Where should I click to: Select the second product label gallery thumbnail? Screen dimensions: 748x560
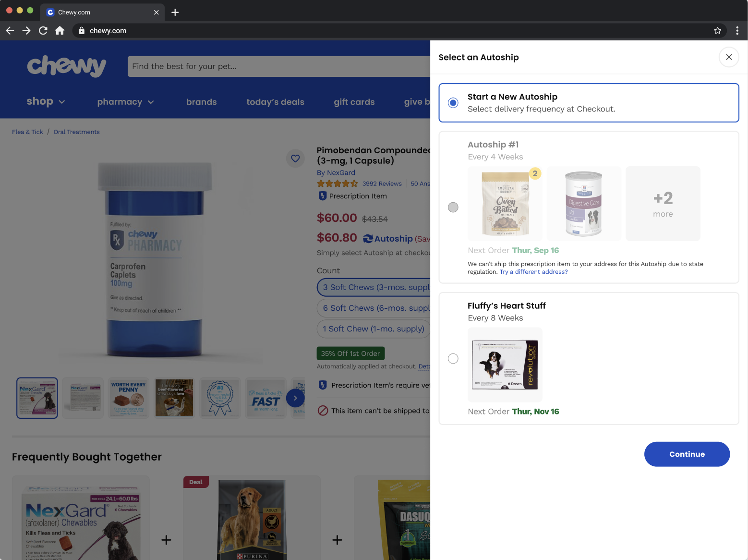83,398
